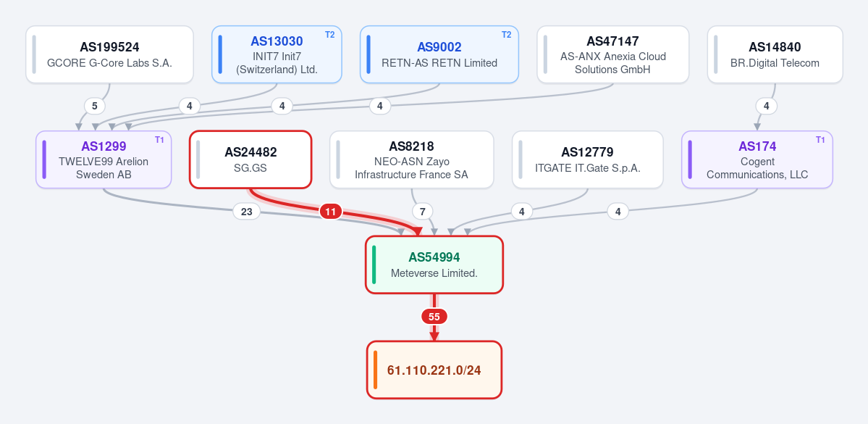This screenshot has height=424, width=868.
Task: Select the AS199524 GCORE node
Action: click(x=109, y=54)
